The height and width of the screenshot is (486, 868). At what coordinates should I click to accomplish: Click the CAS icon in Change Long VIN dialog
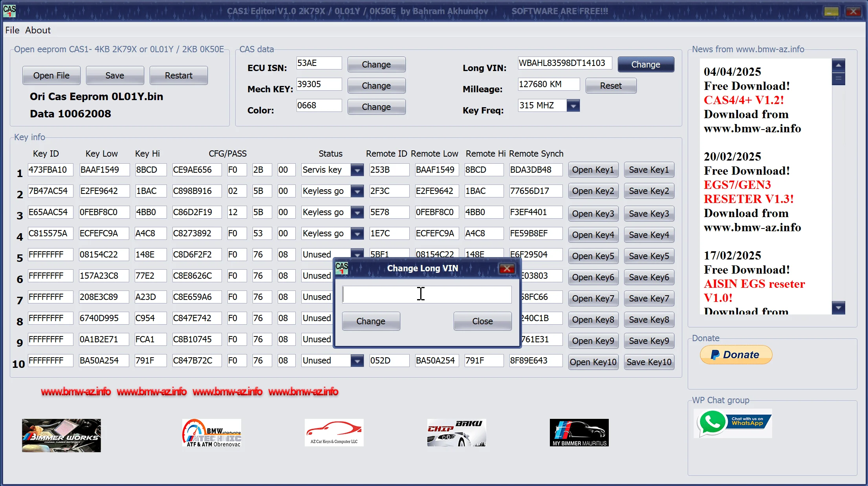[342, 268]
